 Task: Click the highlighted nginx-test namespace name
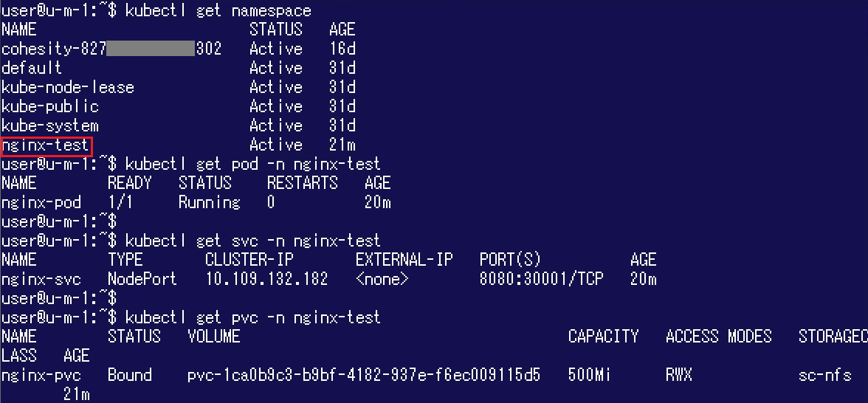(46, 145)
